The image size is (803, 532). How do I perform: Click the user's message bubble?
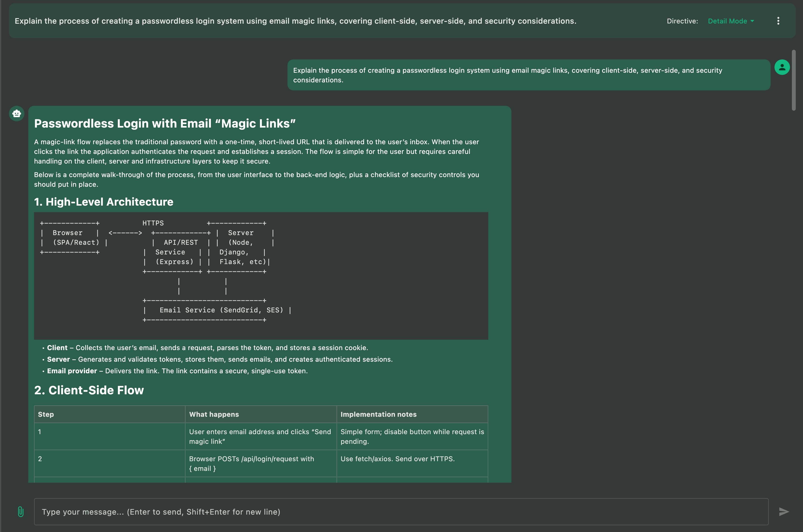528,75
